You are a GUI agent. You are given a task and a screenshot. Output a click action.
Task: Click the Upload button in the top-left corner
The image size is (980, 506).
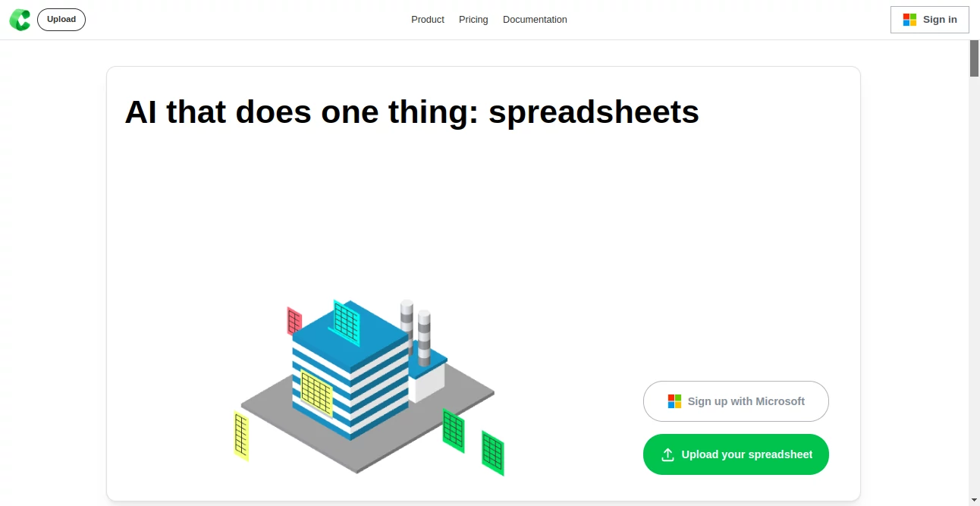coord(61,19)
